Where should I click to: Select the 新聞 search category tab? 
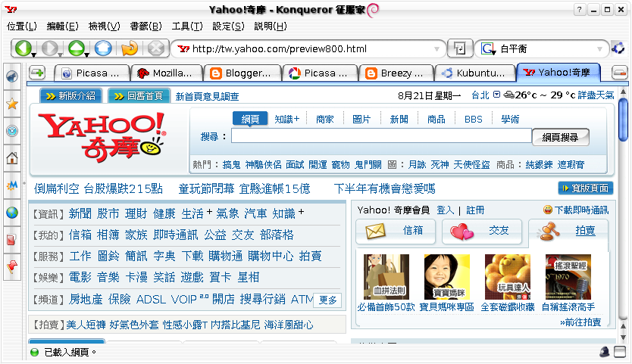[399, 119]
